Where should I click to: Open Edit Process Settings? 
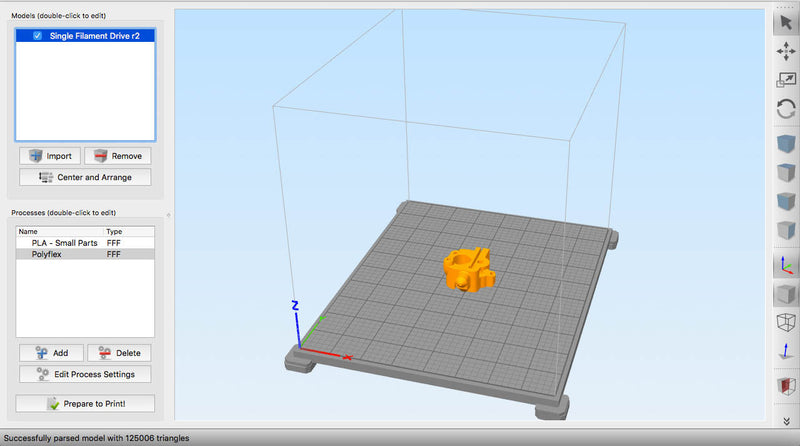click(x=85, y=374)
